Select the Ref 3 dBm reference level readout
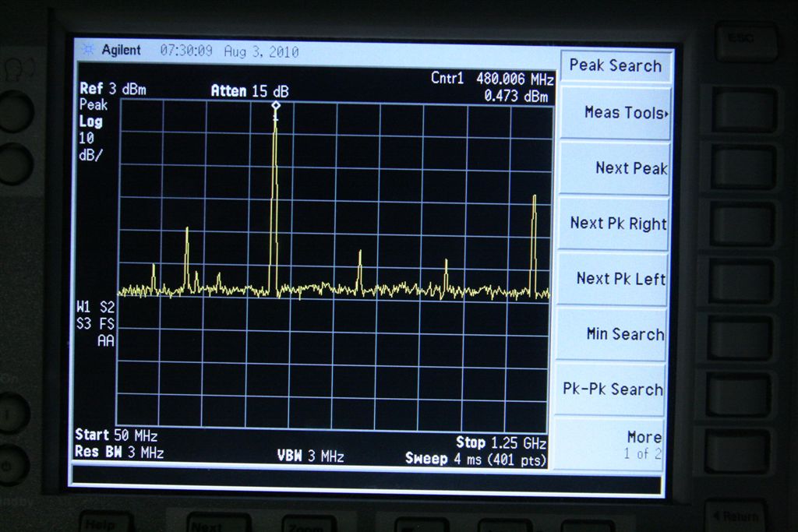 click(113, 90)
